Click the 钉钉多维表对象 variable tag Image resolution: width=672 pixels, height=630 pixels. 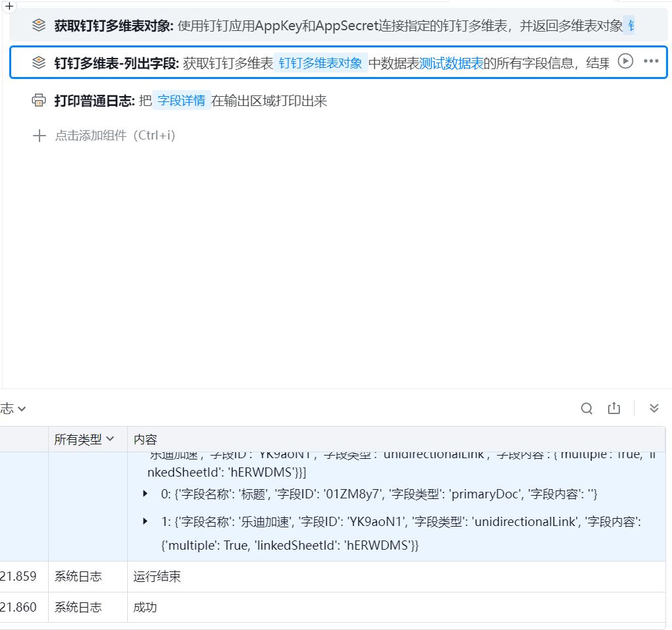320,63
